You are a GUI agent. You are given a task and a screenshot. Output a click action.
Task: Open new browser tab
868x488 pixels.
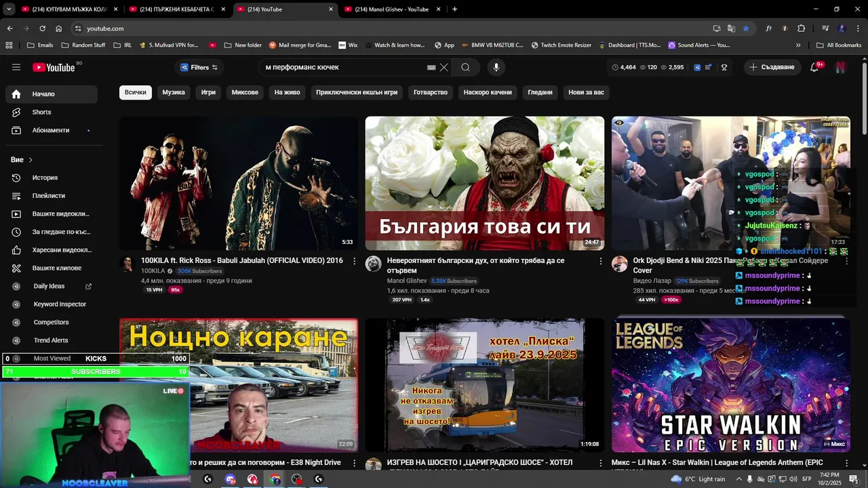click(454, 9)
